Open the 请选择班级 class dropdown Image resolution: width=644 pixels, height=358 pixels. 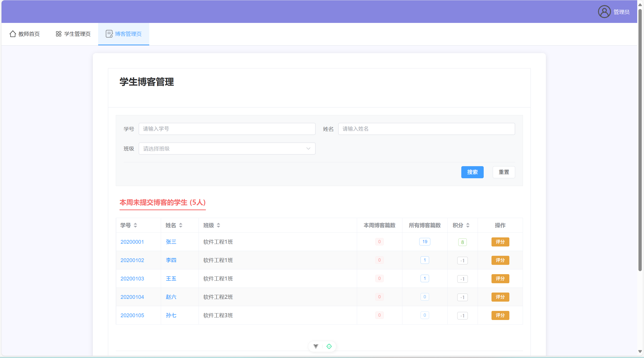pyautogui.click(x=226, y=149)
